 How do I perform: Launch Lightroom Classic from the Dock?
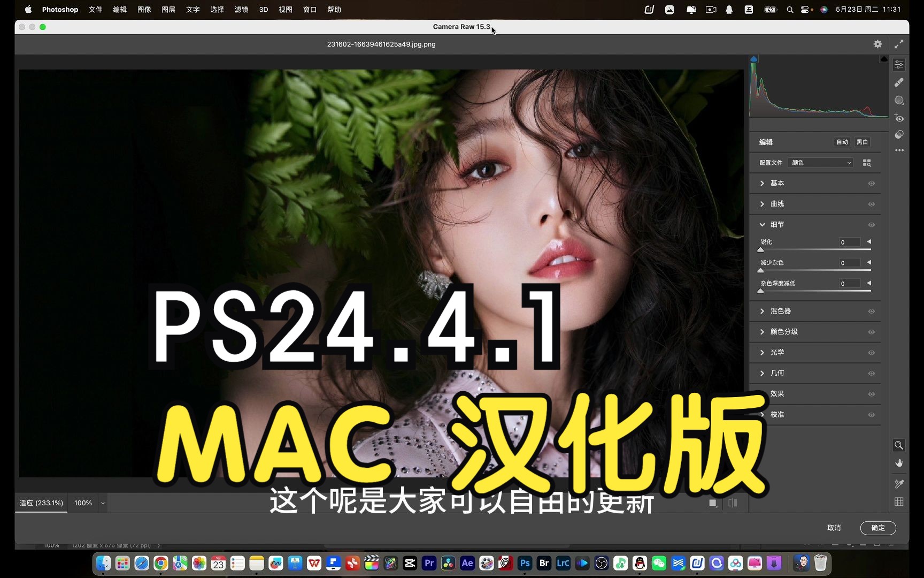click(x=563, y=563)
